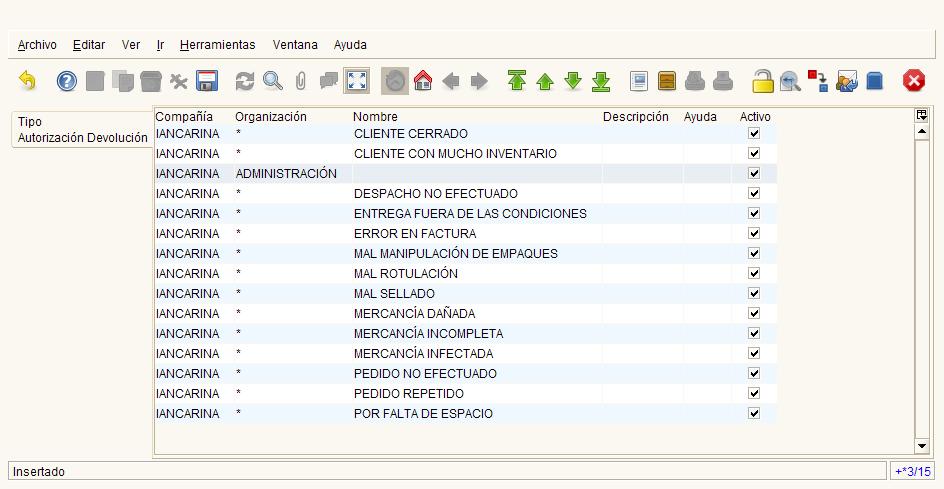This screenshot has width=944, height=489.
Task: Refresh data with the circular arrows icon
Action: tap(244, 81)
